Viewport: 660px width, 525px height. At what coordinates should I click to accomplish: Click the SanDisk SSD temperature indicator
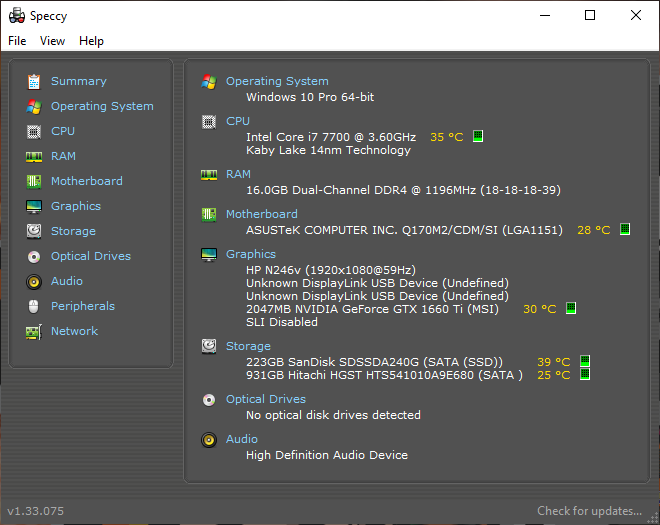(x=585, y=361)
